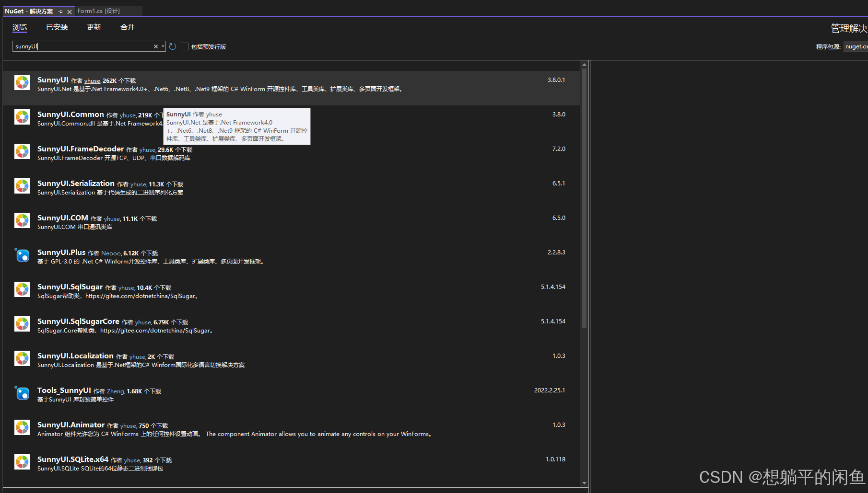Image resolution: width=868 pixels, height=493 pixels.
Task: Click the SunnyUI.FrameDecoder package icon
Action: point(22,151)
